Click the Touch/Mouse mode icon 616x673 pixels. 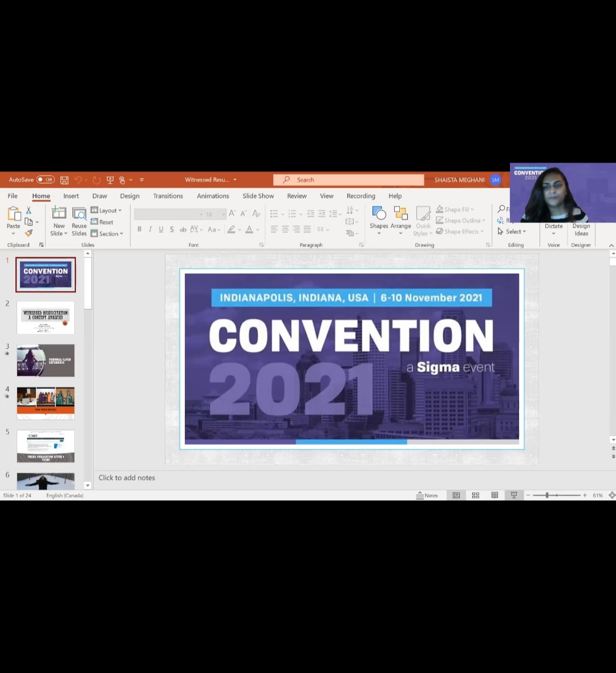[122, 180]
